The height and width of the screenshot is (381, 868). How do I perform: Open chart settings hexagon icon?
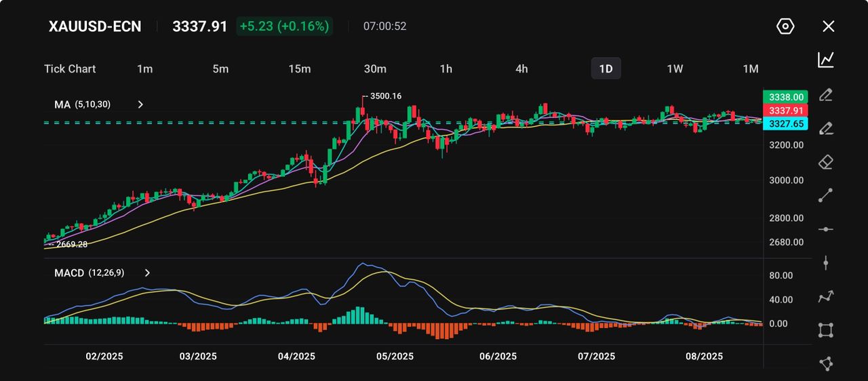[785, 26]
